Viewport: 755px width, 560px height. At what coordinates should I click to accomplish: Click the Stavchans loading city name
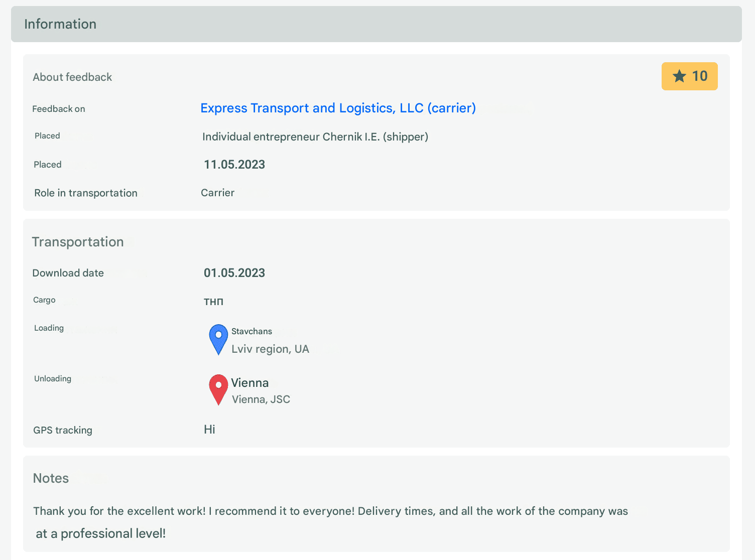[251, 331]
